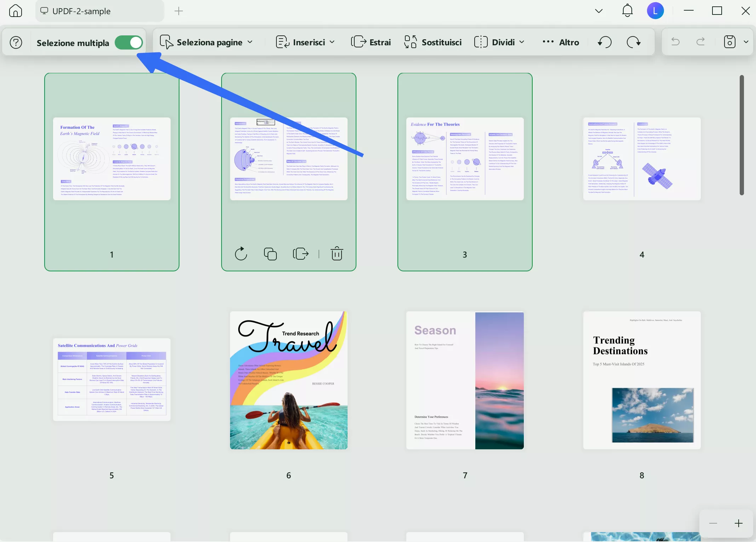Click the redo arrow in the toolbar
756x542 pixels.
pyautogui.click(x=700, y=42)
